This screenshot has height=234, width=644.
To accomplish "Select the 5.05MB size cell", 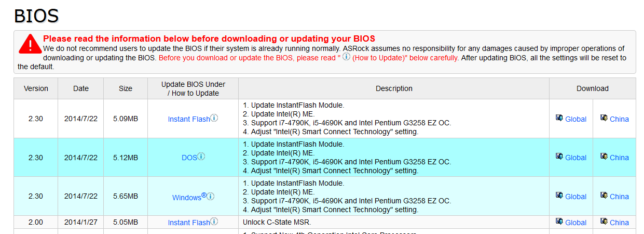I will [x=126, y=223].
